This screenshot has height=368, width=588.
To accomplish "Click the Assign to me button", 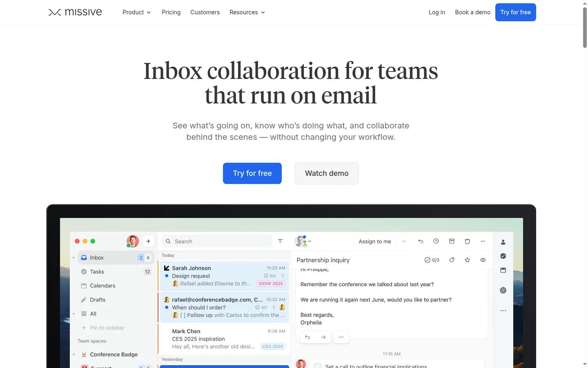I will tap(375, 241).
